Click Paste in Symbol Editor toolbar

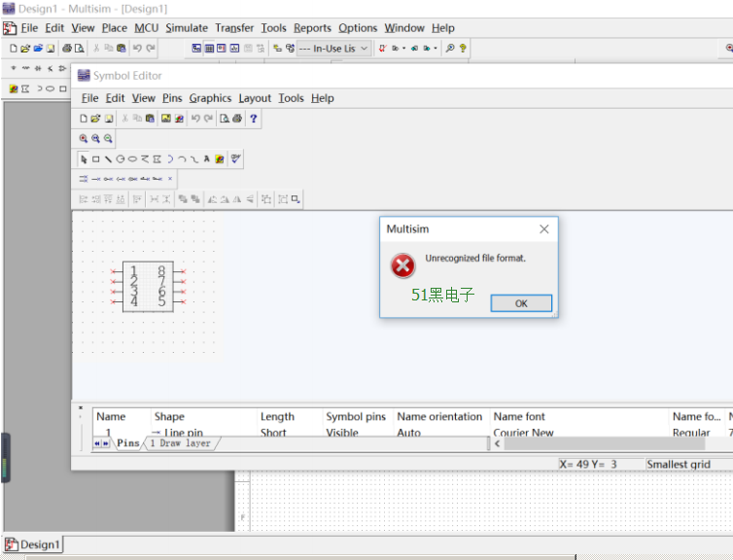[150, 119]
